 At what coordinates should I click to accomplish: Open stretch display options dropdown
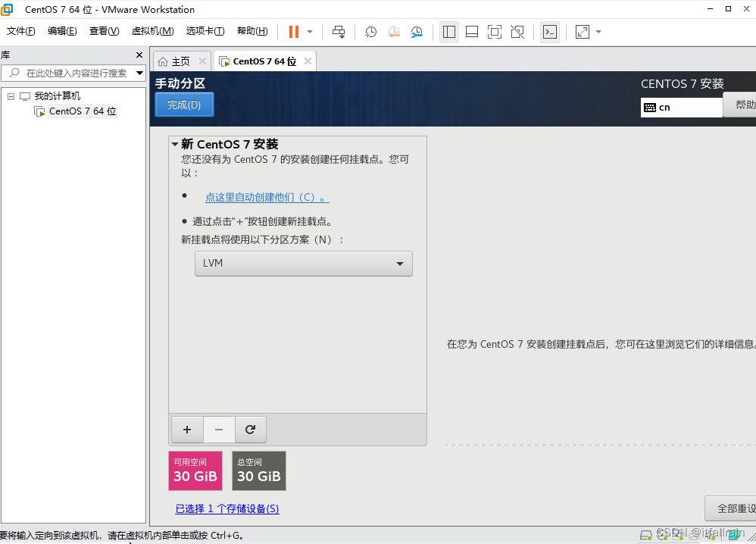click(x=598, y=32)
